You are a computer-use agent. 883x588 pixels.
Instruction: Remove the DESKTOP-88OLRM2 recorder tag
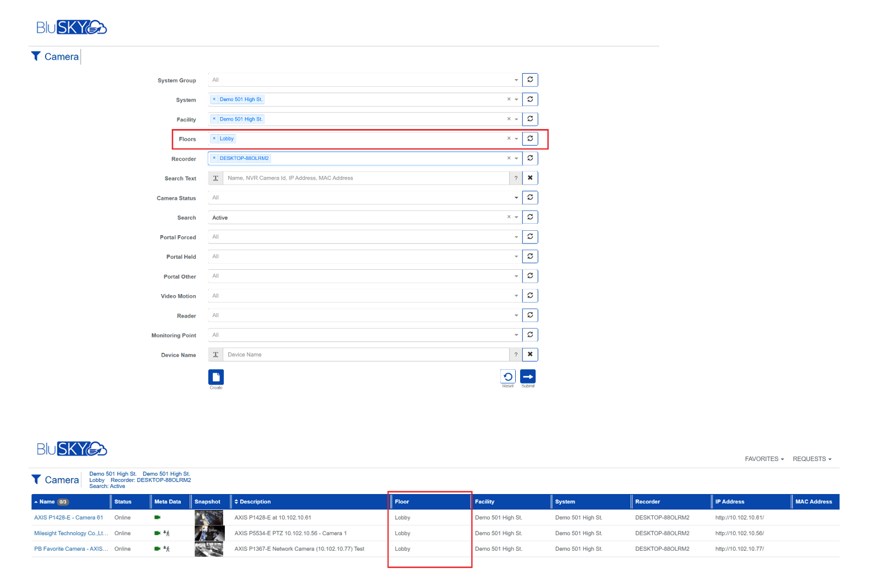pyautogui.click(x=214, y=158)
